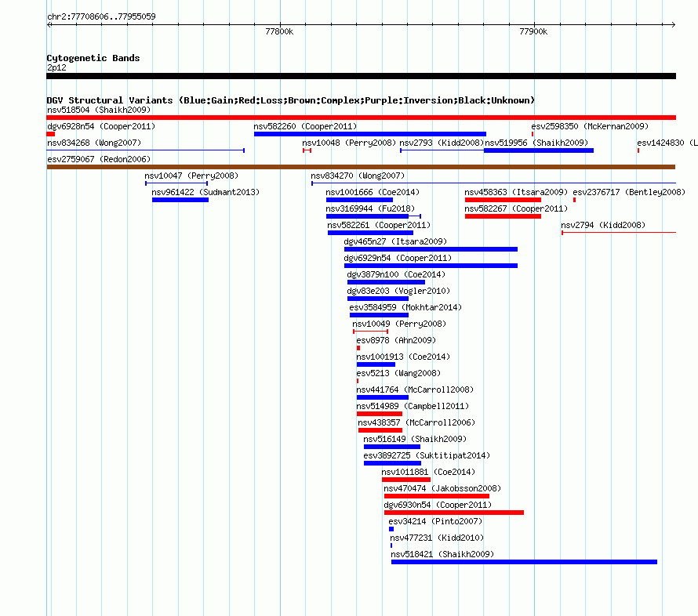Select the nsv10048 (Perry2008) variant label

click(349, 143)
